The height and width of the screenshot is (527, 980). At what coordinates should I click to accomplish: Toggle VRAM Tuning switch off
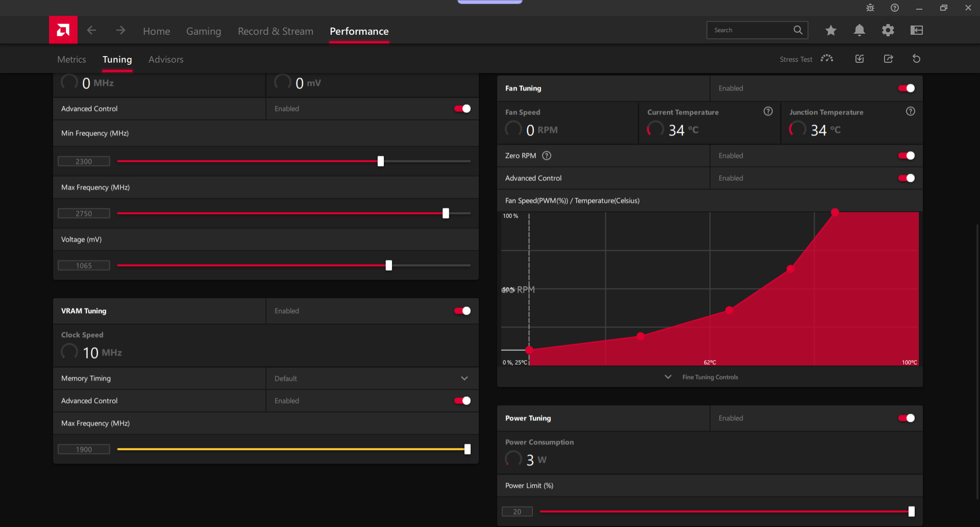point(462,311)
